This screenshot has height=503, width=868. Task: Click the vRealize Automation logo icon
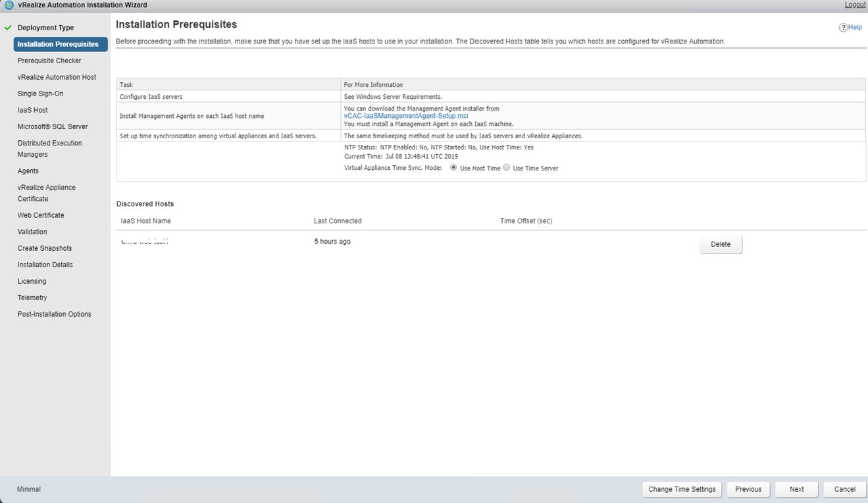point(9,5)
